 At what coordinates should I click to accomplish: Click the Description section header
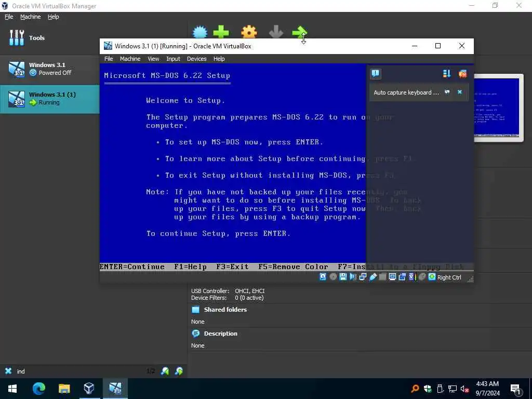tap(220, 334)
